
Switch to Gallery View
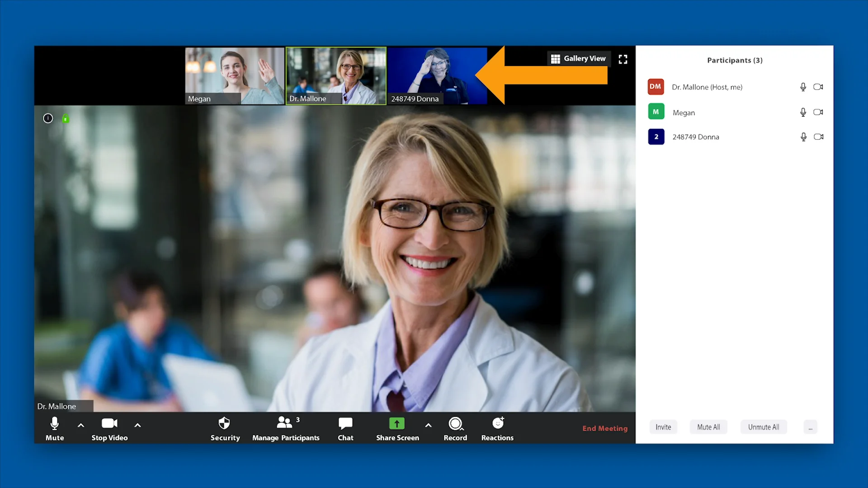pyautogui.click(x=579, y=58)
